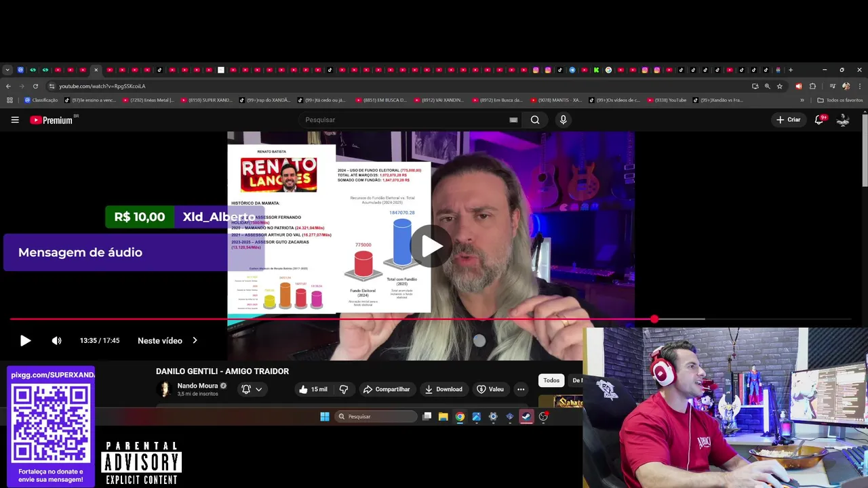The image size is (868, 488).
Task: Open the Enéas Metal bookmark
Action: (x=148, y=100)
